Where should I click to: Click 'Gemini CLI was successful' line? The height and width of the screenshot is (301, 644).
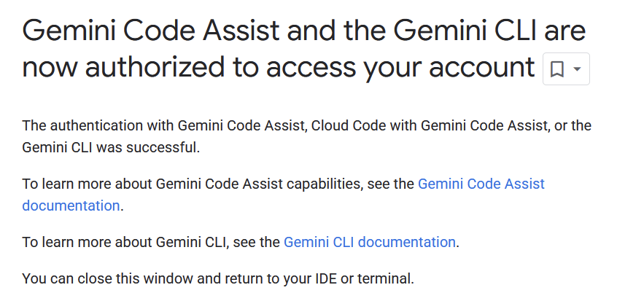(109, 147)
